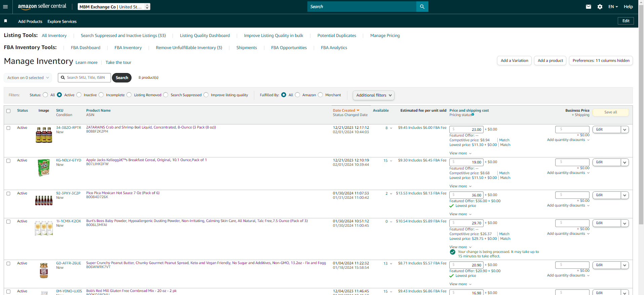Expand View more in Pico Pica row

pyautogui.click(x=460, y=214)
